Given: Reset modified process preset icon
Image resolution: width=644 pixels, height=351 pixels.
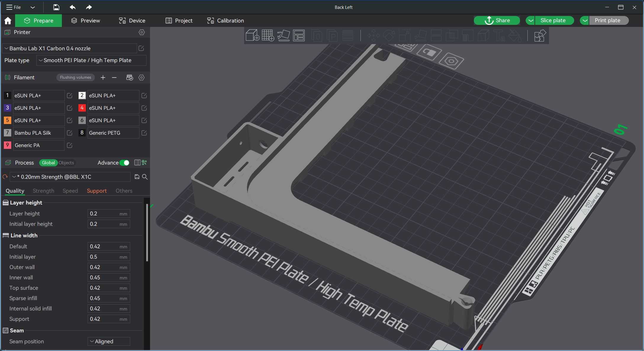Looking at the screenshot, I should [5, 177].
